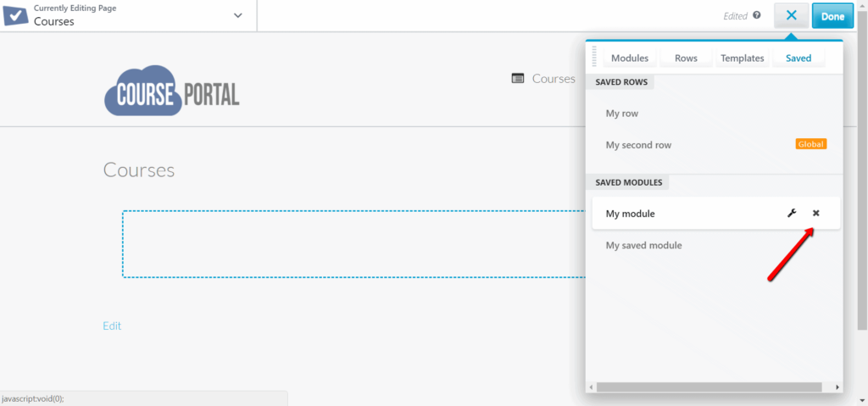Choose My second row global item
This screenshot has height=406, width=868.
point(638,145)
